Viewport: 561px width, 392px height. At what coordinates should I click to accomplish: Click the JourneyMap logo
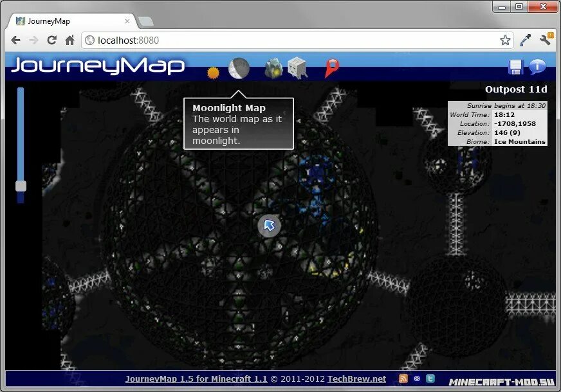coord(98,66)
